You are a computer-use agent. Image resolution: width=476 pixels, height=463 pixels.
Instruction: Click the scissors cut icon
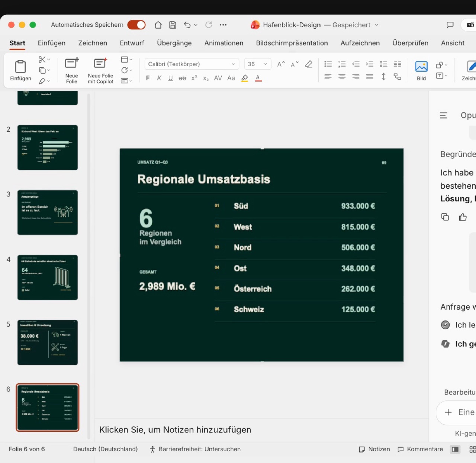click(x=42, y=60)
